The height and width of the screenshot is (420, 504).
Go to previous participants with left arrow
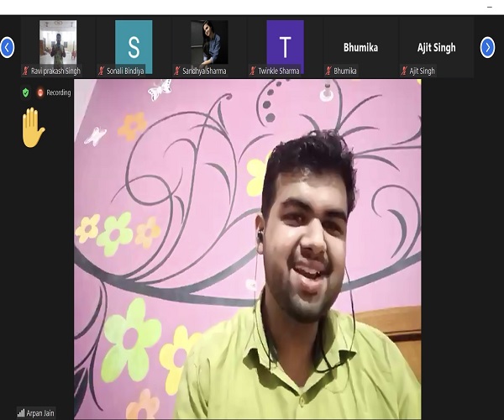(x=7, y=48)
